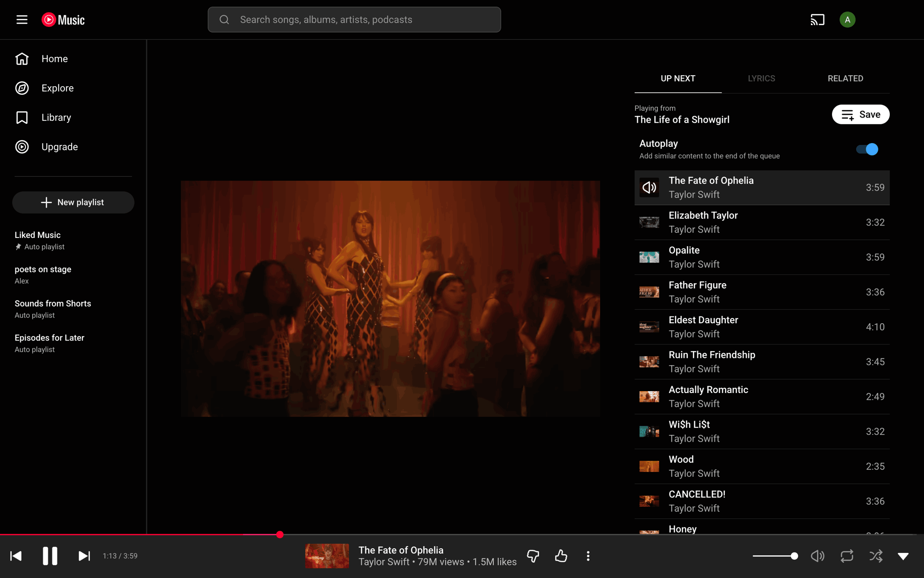Click the Opalite thumbnail
Screen dimensions: 924x578
[649, 257]
